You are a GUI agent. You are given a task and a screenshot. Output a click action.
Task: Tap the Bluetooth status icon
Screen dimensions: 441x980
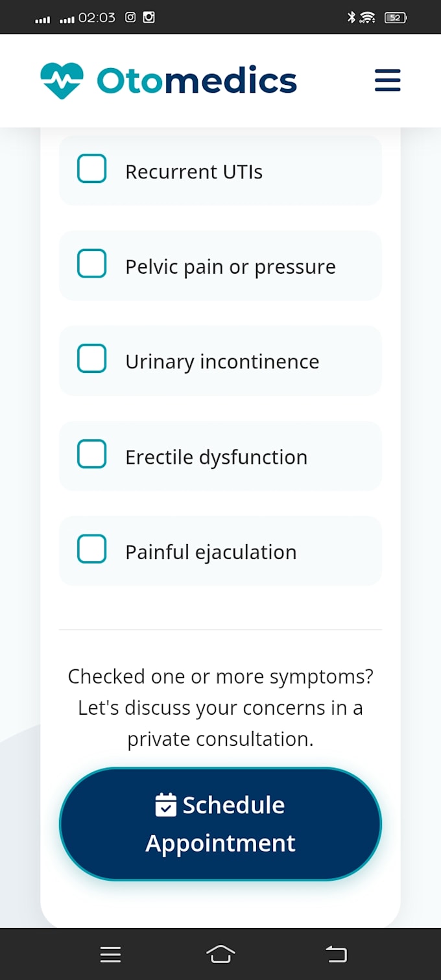point(351,18)
